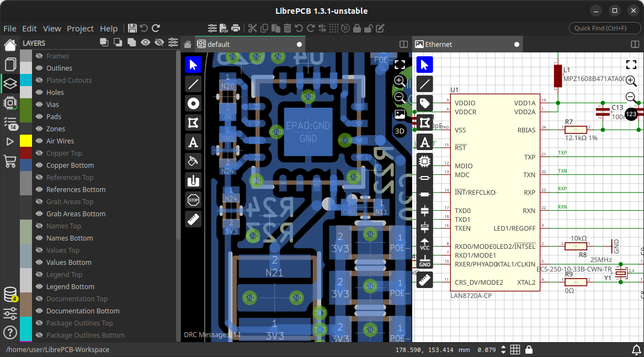Hide the Vias layer
Image resolution: width=644 pixels, height=357 pixels.
pyautogui.click(x=39, y=104)
